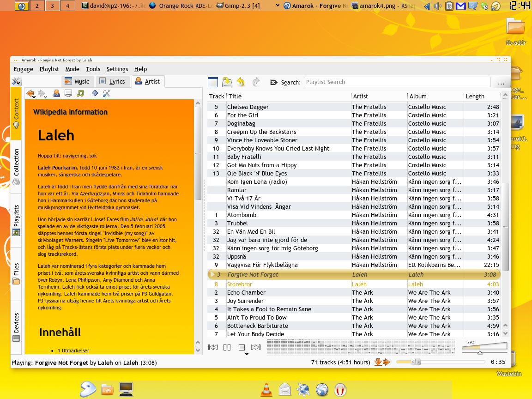Open the Settings menu
Viewport: 532px width, 399px height.
[117, 69]
